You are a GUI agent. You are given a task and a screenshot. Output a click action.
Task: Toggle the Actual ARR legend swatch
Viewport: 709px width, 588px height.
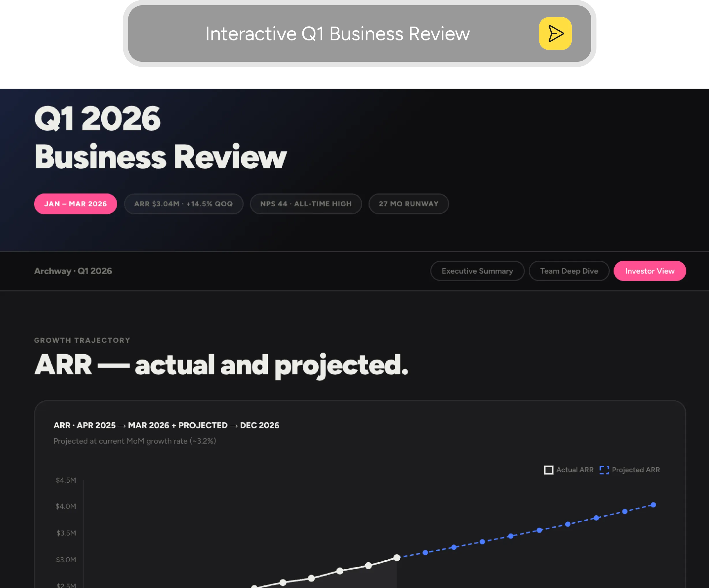pos(549,470)
